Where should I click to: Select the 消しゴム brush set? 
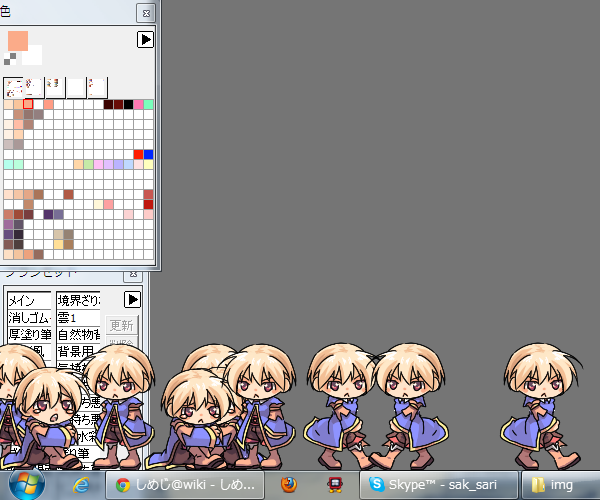tap(29, 318)
